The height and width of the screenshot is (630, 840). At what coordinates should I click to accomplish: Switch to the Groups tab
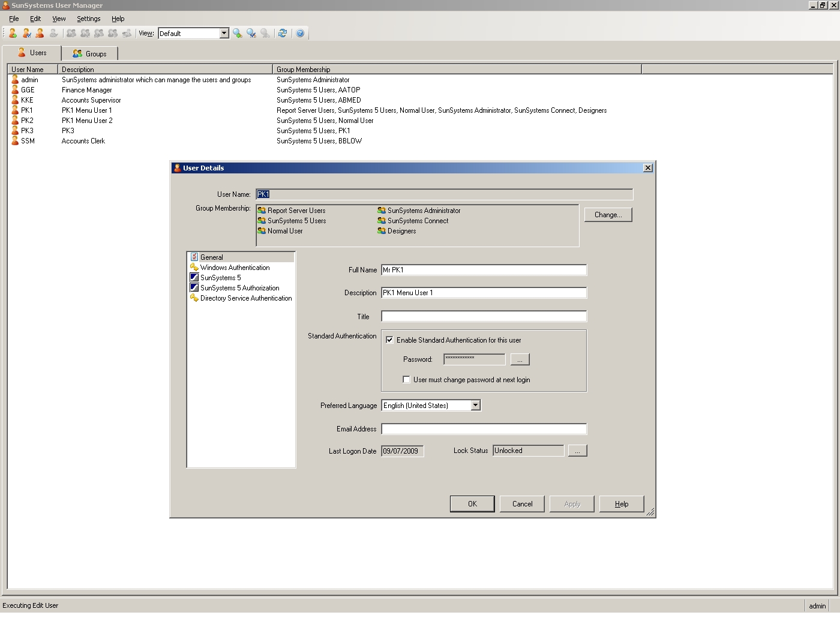tap(89, 53)
